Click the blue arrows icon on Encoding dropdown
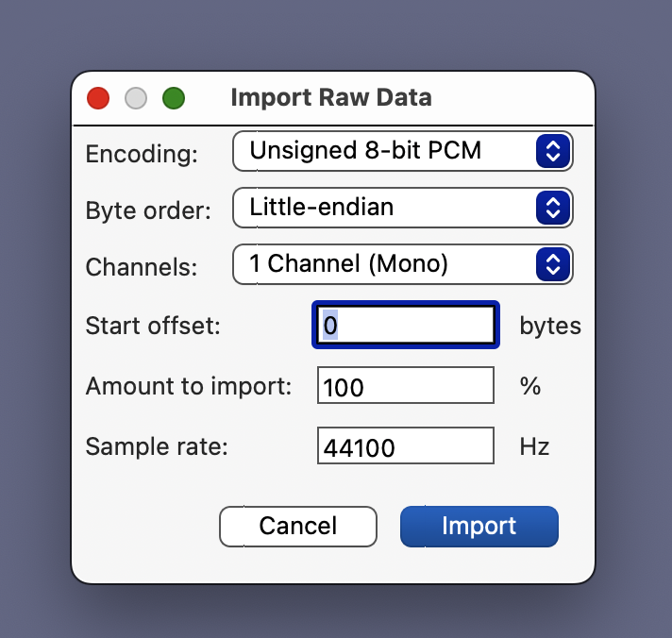 554,151
